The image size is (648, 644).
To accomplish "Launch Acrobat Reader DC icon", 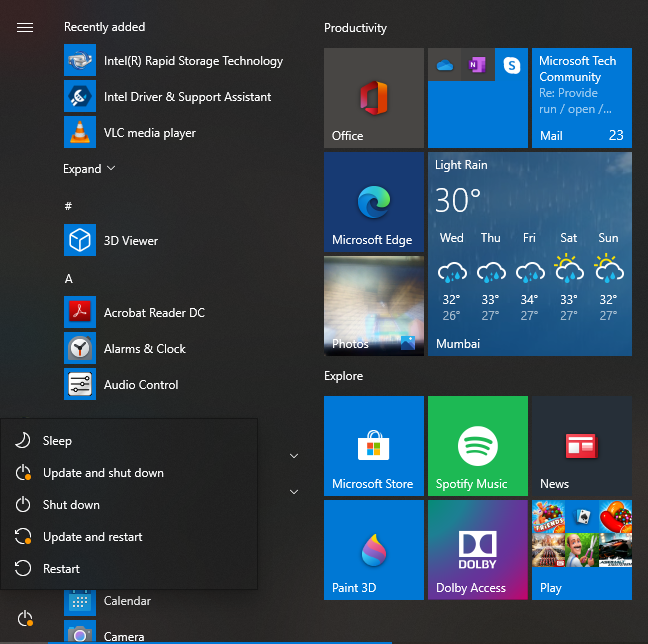I will pos(80,312).
